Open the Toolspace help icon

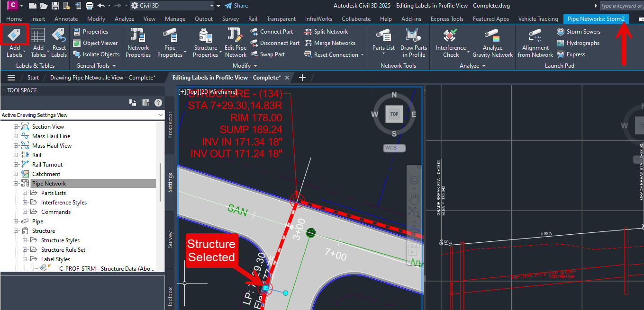coord(158,102)
